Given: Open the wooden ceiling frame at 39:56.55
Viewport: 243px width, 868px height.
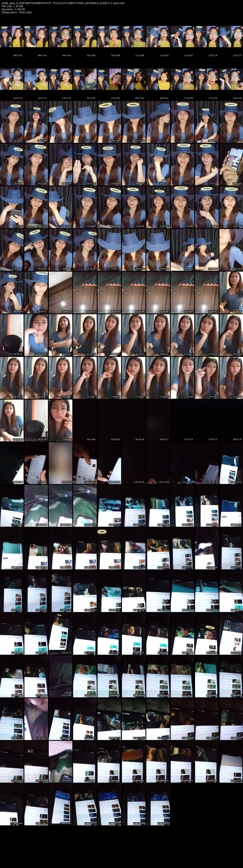Looking at the screenshot, I should point(60,292).
